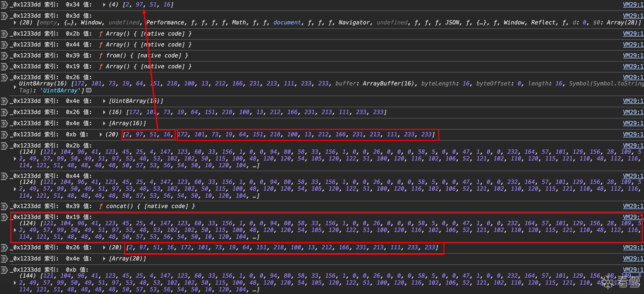Expand the (4) [2, 97, 51, 16] array
This screenshot has height=294, width=644.
[x=104, y=5]
